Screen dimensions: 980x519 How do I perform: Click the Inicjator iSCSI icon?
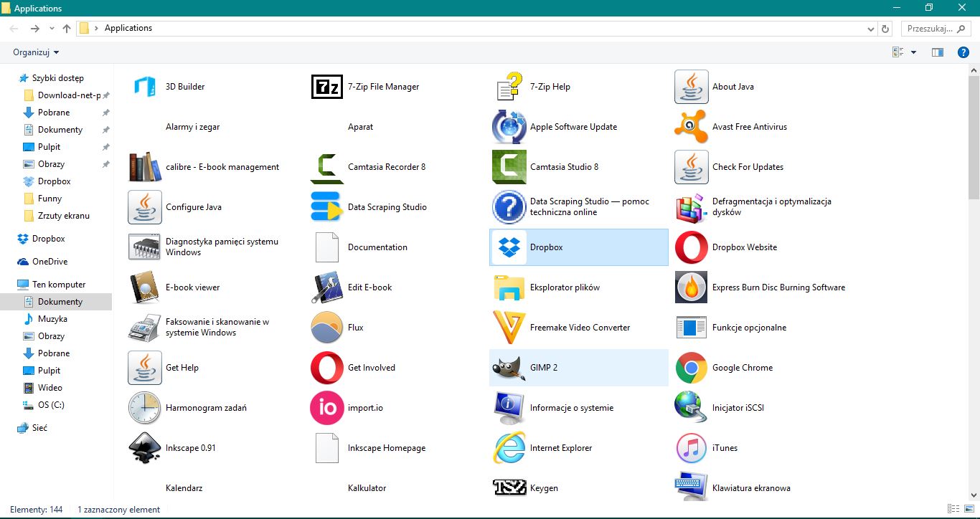pyautogui.click(x=692, y=408)
